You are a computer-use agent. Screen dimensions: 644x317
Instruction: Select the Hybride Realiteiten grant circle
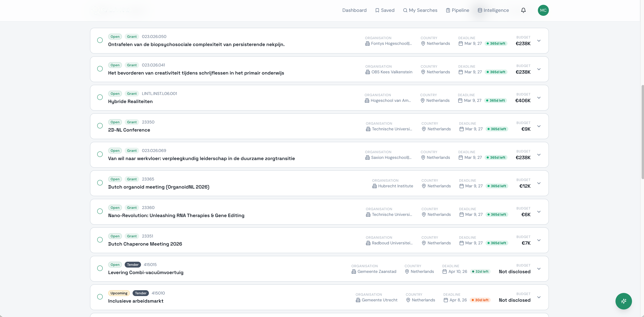(100, 97)
